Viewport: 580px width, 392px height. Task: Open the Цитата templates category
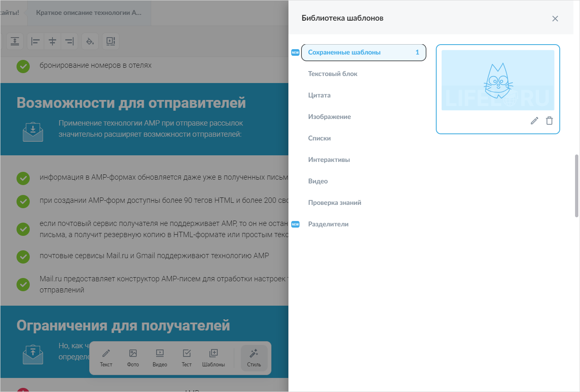pos(319,95)
